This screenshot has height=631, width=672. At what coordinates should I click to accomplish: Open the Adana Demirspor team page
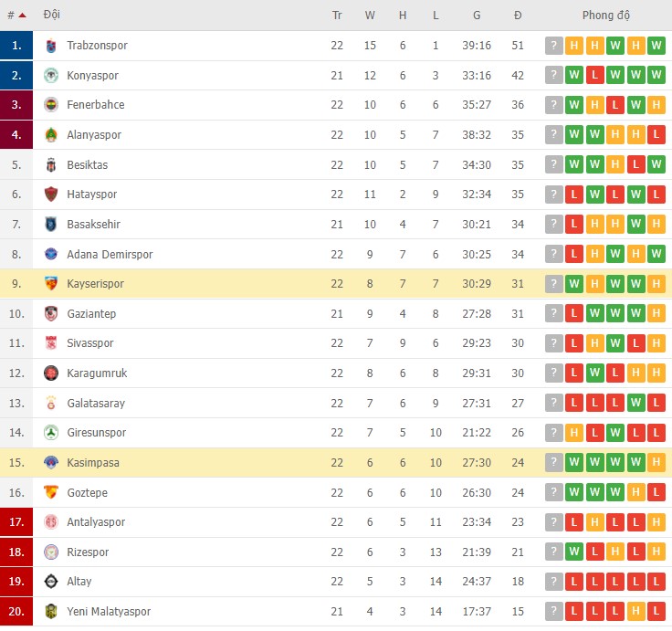110,255
